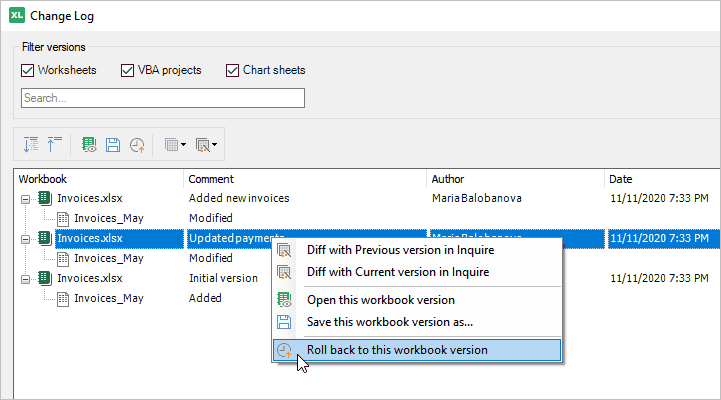Click the Initial version Invoices.xlsx workbook icon
Viewport: 721px width, 400px height.
coord(45,278)
